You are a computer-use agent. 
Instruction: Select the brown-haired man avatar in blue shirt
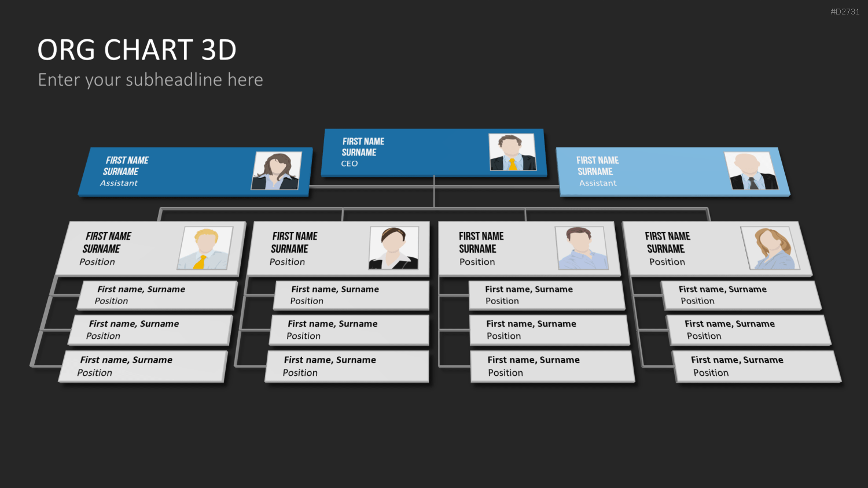coord(582,248)
